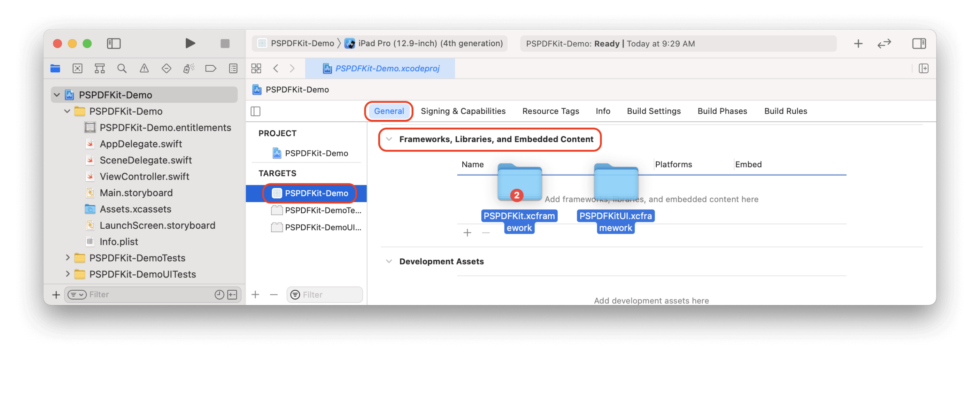Screen dimensions: 980x393
Task: Collapse Frameworks, Libraries, and Embedded Content section
Action: coord(389,139)
